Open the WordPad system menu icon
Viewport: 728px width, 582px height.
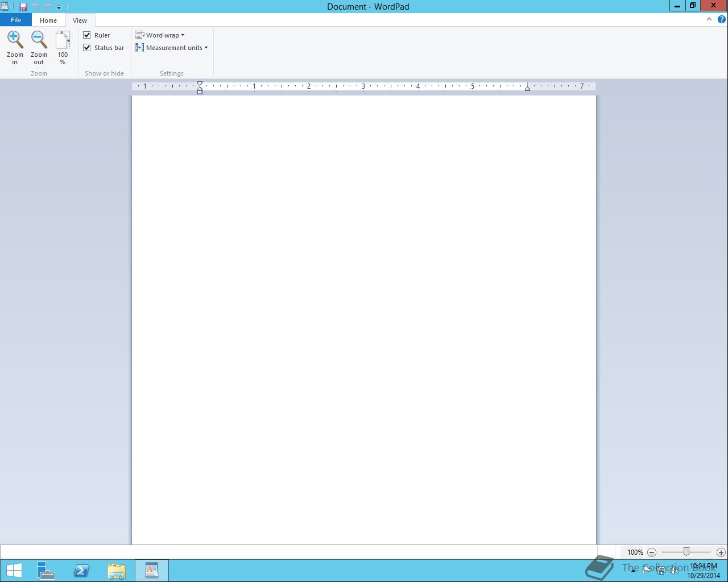tap(5, 6)
